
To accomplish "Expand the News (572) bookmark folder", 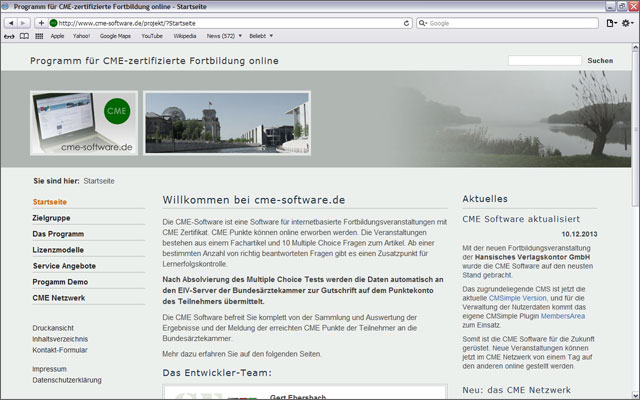I will pos(224,36).
